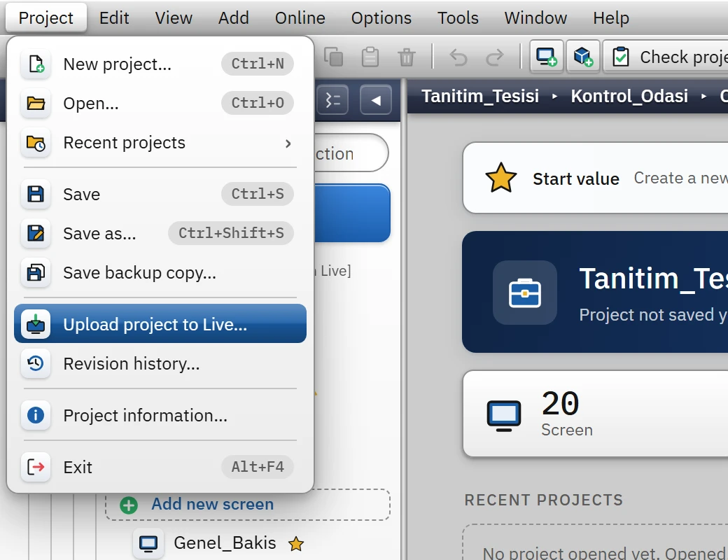The image size is (728, 560).
Task: Click the Undo arrow toolbar icon
Action: [x=458, y=57]
